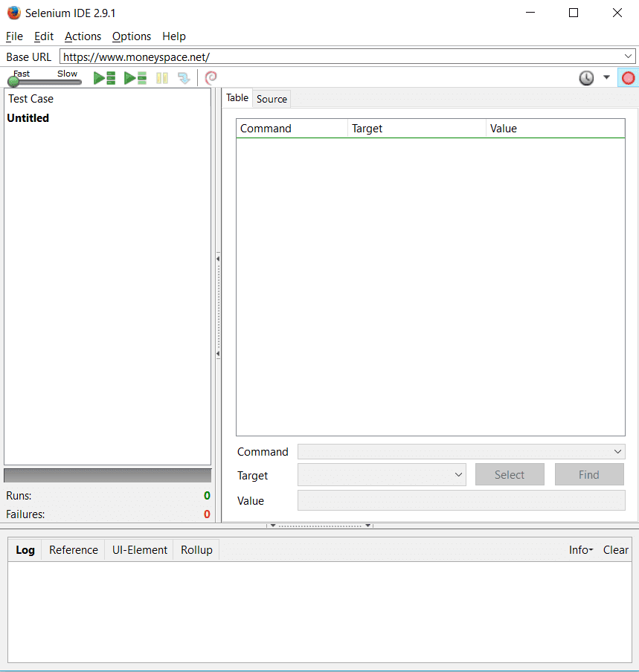Adjust the Fast/Slow speed slider
The width and height of the screenshot is (639, 672).
pyautogui.click(x=45, y=81)
